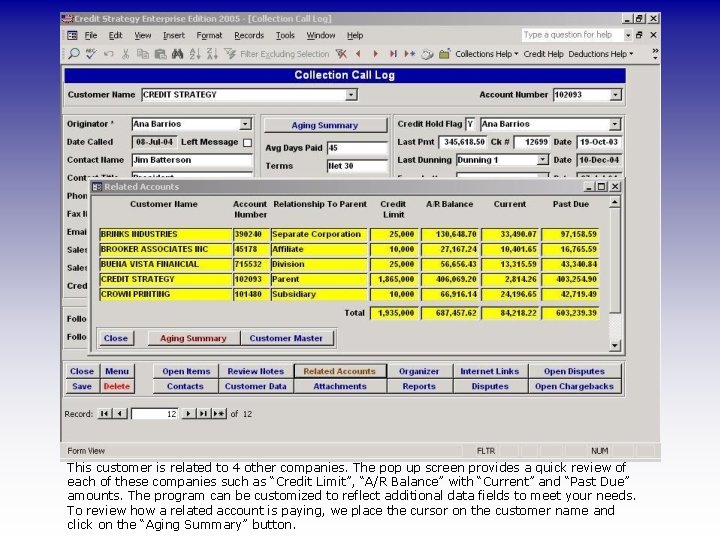Open the Customer Name dropdown
The image size is (720, 540).
pos(351,95)
